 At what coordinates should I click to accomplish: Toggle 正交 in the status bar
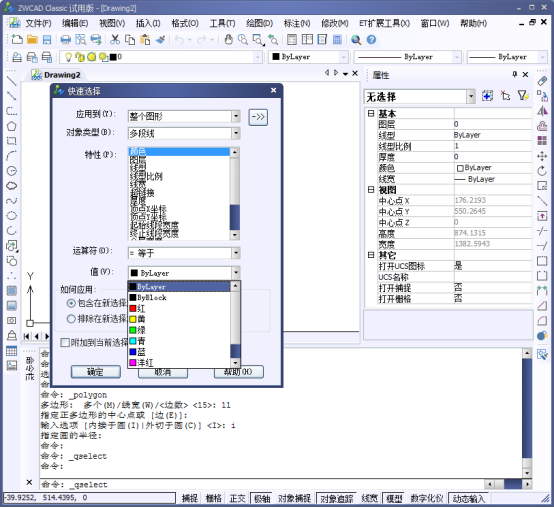[237, 498]
